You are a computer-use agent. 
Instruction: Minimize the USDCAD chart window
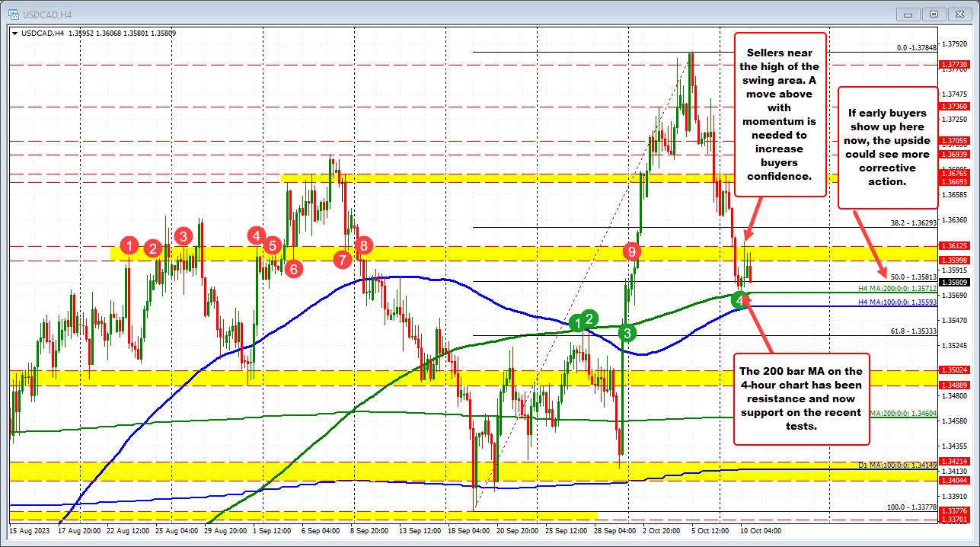[908, 14]
